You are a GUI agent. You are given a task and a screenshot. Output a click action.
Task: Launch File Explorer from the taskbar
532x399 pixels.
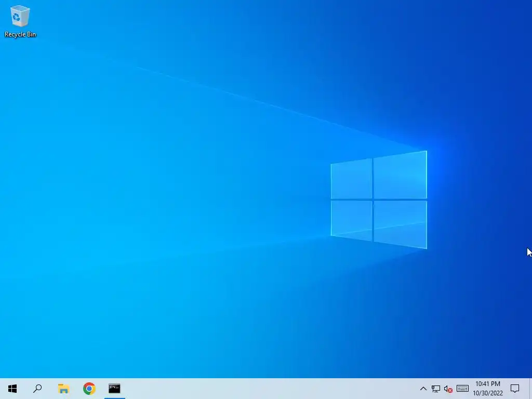click(x=63, y=389)
